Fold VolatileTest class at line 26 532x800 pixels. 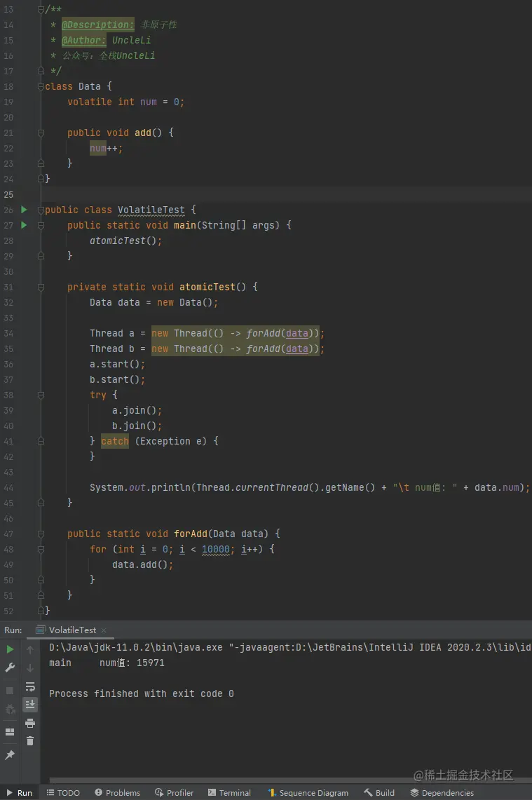[x=41, y=210]
